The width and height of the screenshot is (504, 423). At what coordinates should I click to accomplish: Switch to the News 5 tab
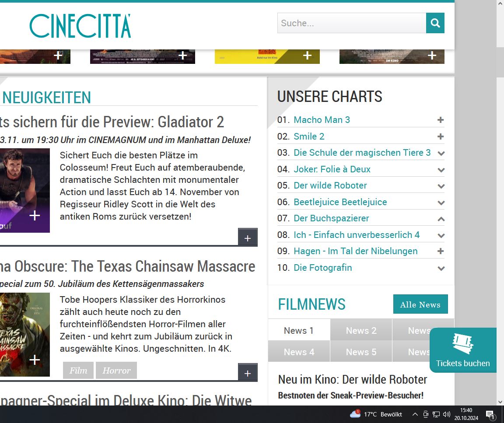click(361, 352)
